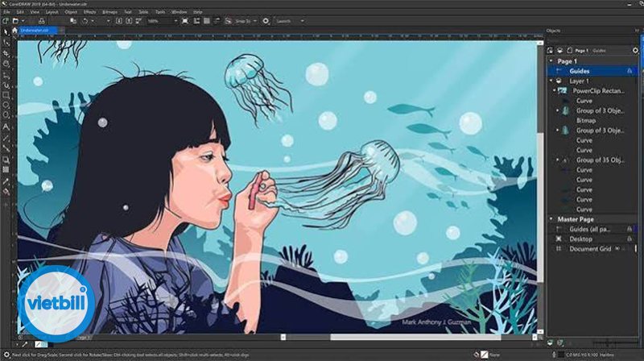Select the Freehand curve tool
The image size is (644, 361).
6,75
